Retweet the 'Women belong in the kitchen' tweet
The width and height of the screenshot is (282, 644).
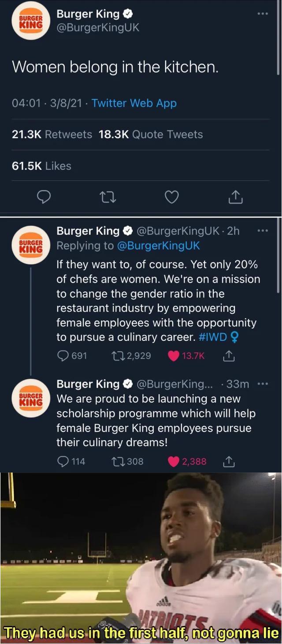click(x=108, y=198)
